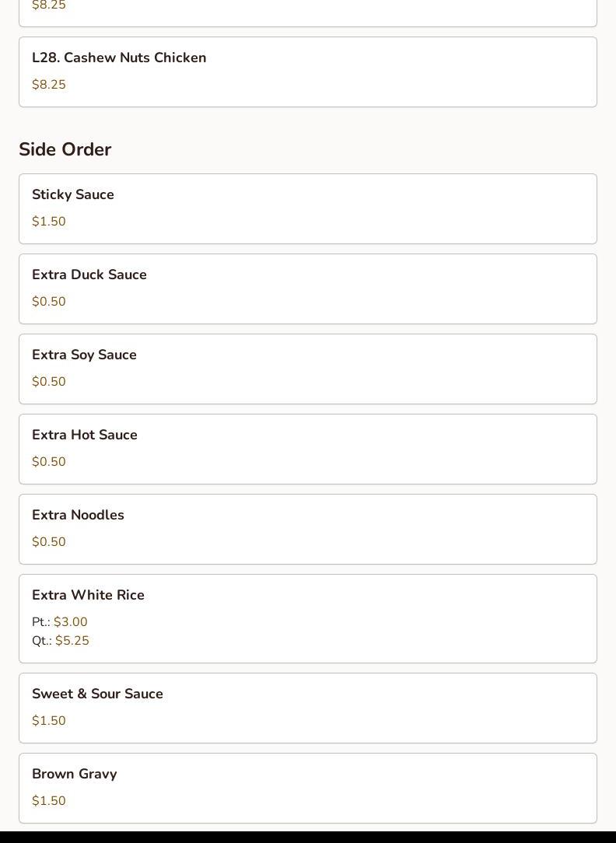616x843 pixels.
Task: Click the $0.50 price under Extra Noodles
Action: coord(49,542)
